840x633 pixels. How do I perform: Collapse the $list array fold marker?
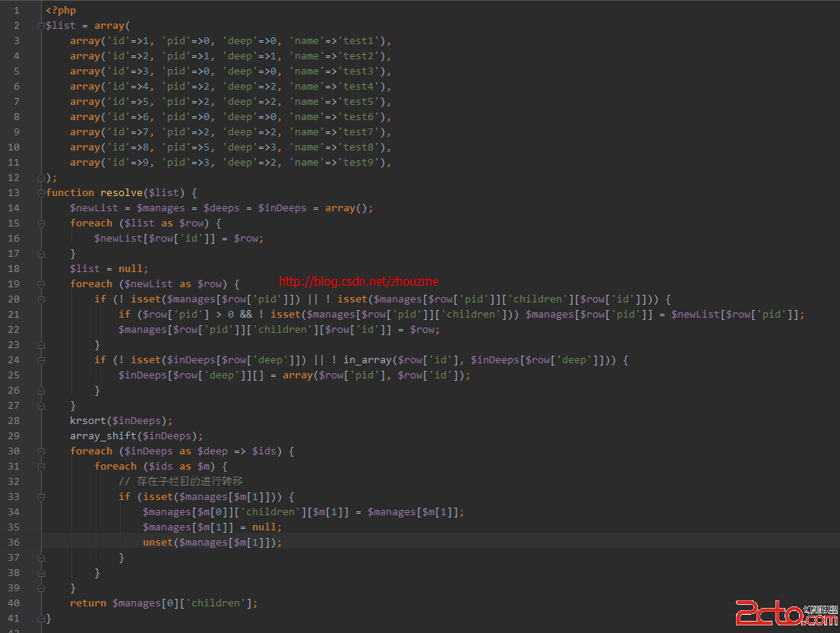(x=41, y=26)
